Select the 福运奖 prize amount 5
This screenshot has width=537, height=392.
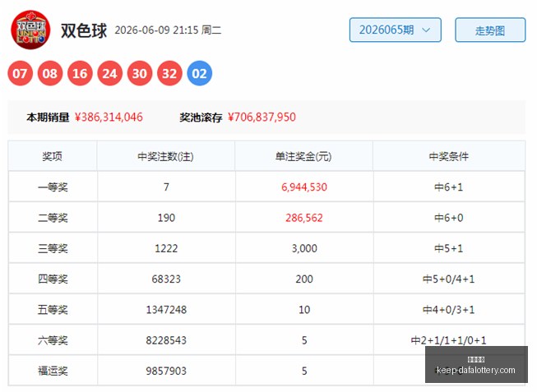pyautogui.click(x=304, y=371)
